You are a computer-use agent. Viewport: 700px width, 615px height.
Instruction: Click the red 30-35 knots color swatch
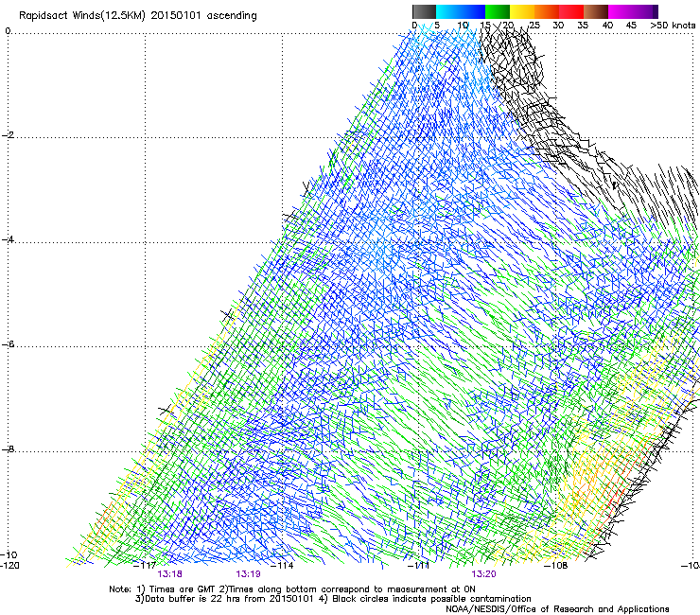(x=571, y=11)
